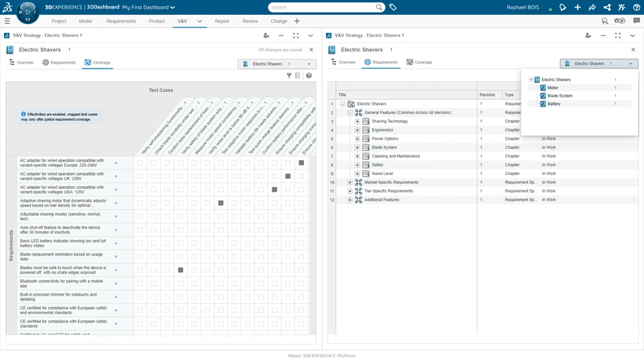The height and width of the screenshot is (362, 644).
Task: Click the filter funnel icon in Coverage panel
Action: point(289,76)
